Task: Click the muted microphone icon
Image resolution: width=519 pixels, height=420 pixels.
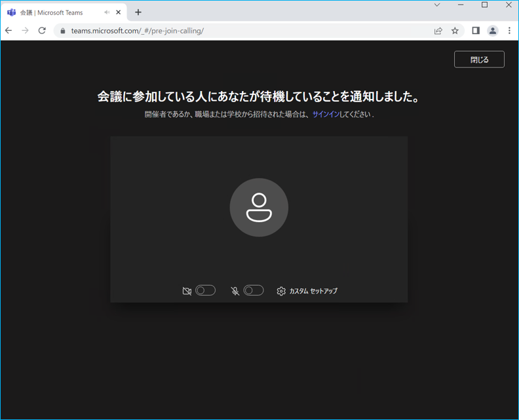Action: 235,291
